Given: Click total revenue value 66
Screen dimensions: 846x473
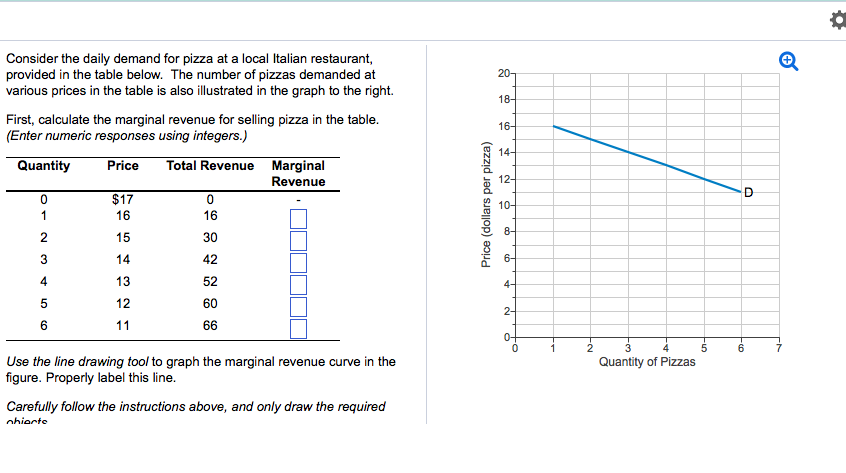Looking at the screenshot, I should coord(210,326).
